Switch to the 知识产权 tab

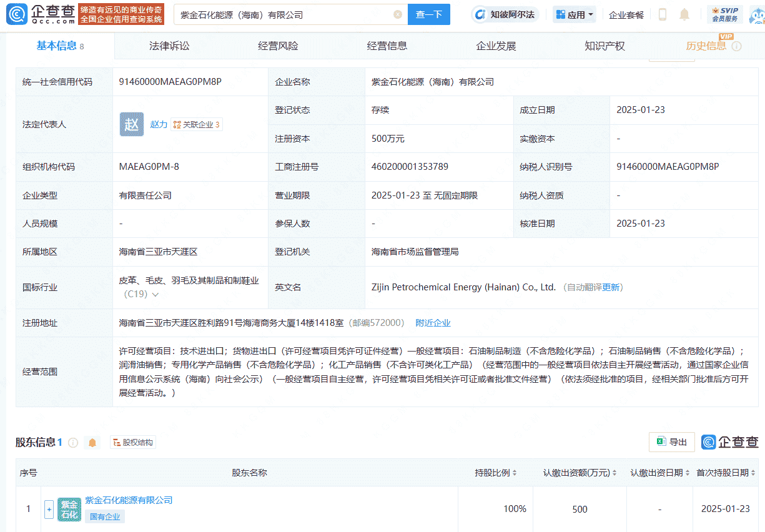(604, 46)
